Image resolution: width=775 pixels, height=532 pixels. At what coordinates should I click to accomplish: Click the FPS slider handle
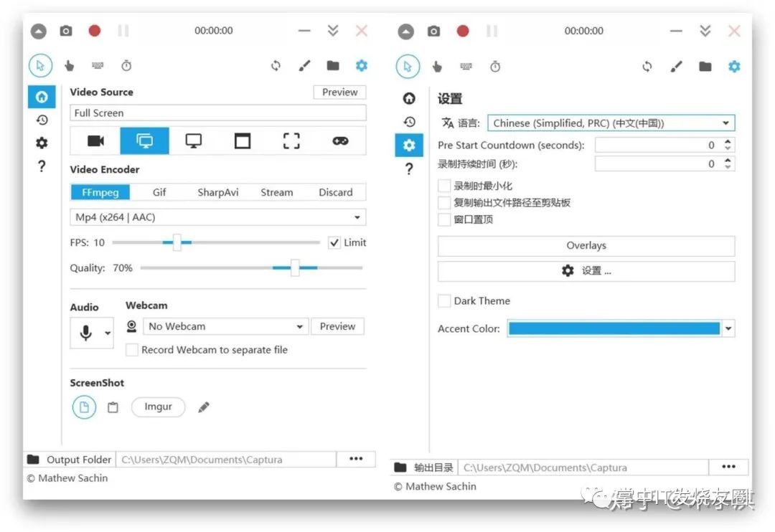(177, 242)
